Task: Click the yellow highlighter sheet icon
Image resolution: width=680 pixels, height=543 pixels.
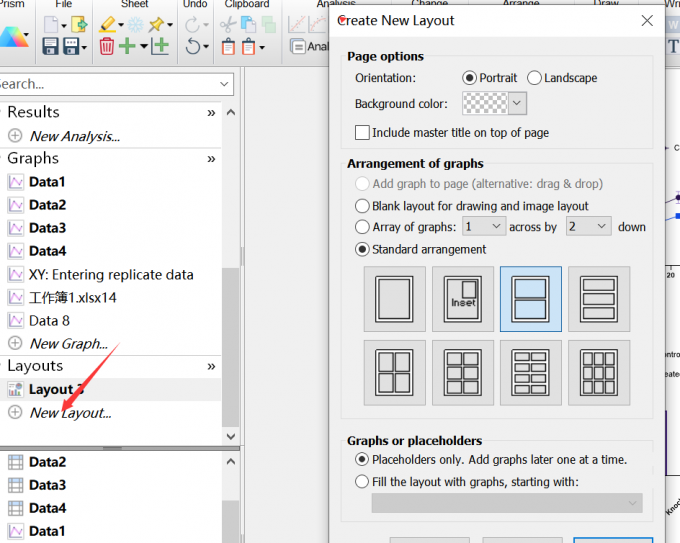Action: tap(108, 24)
